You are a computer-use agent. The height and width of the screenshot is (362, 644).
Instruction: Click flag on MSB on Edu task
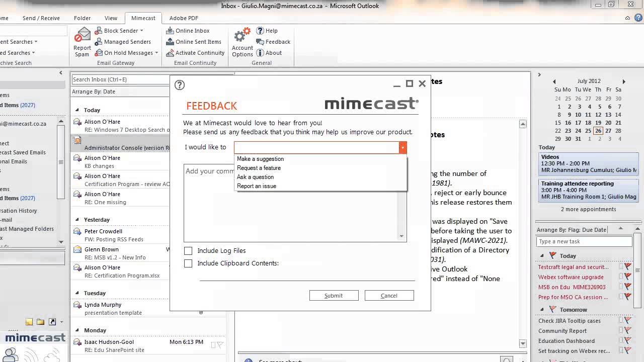pyautogui.click(x=628, y=287)
